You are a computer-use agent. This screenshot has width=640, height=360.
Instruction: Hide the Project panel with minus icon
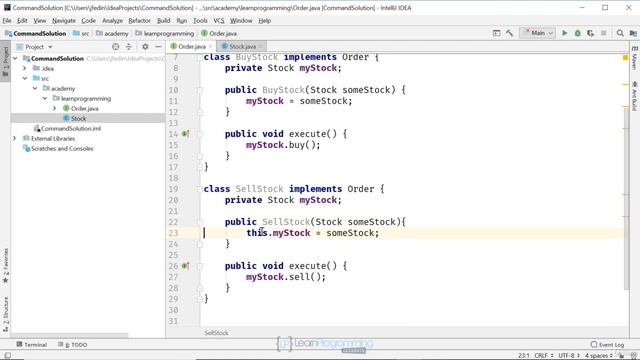pos(158,47)
